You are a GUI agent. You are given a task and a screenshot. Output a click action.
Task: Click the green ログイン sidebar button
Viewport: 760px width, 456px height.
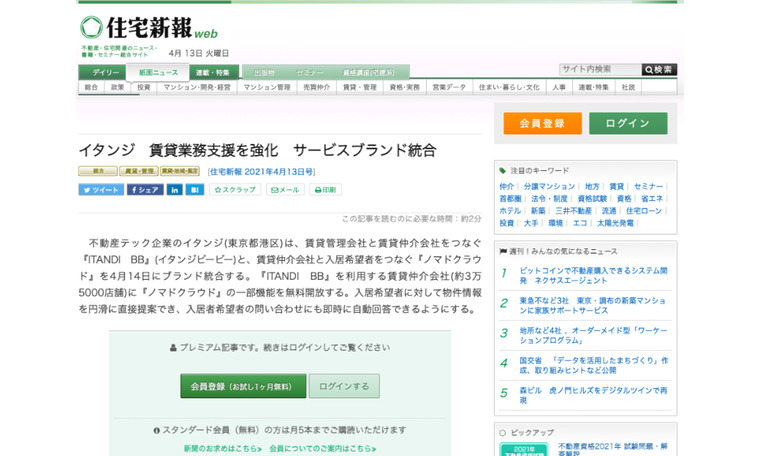627,123
